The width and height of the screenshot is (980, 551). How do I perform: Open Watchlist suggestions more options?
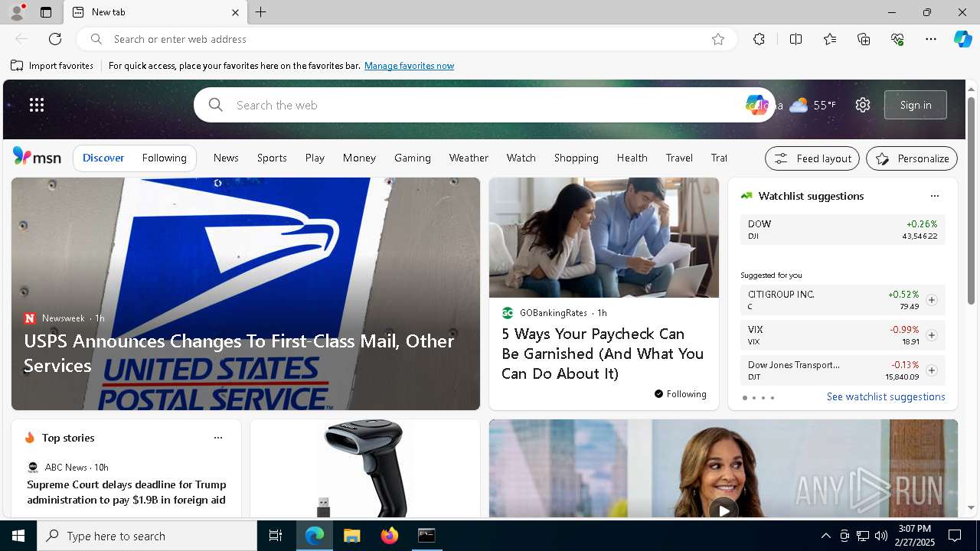[x=934, y=196]
